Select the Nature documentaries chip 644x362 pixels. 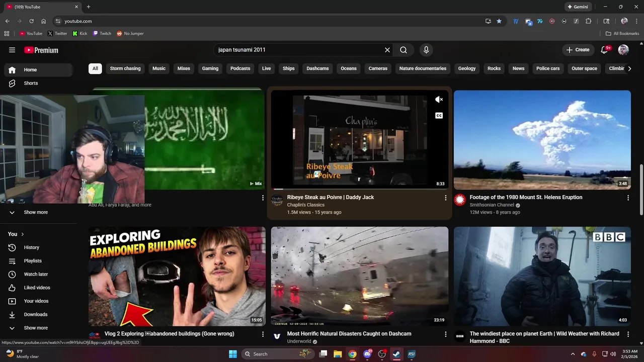[423, 68]
